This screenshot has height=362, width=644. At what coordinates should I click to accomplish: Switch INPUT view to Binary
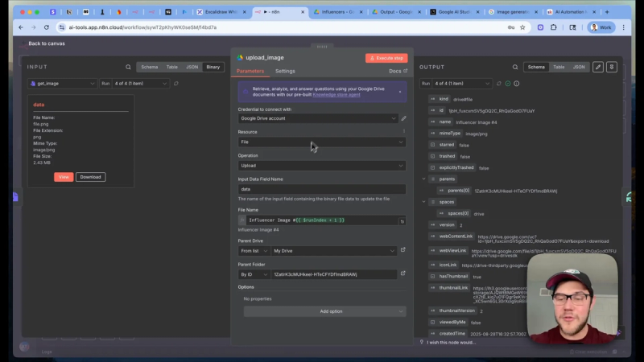pyautogui.click(x=213, y=67)
